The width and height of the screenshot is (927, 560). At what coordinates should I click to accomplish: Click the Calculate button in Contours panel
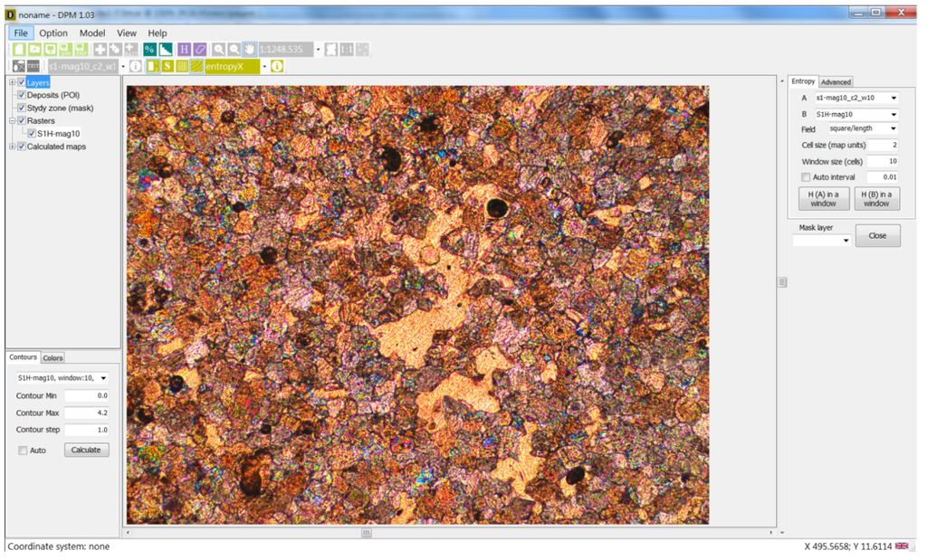[x=86, y=450]
